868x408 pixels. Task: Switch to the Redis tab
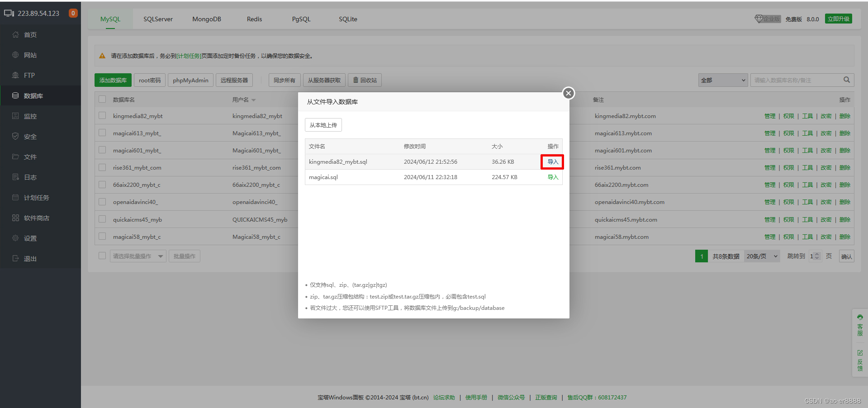click(x=254, y=19)
